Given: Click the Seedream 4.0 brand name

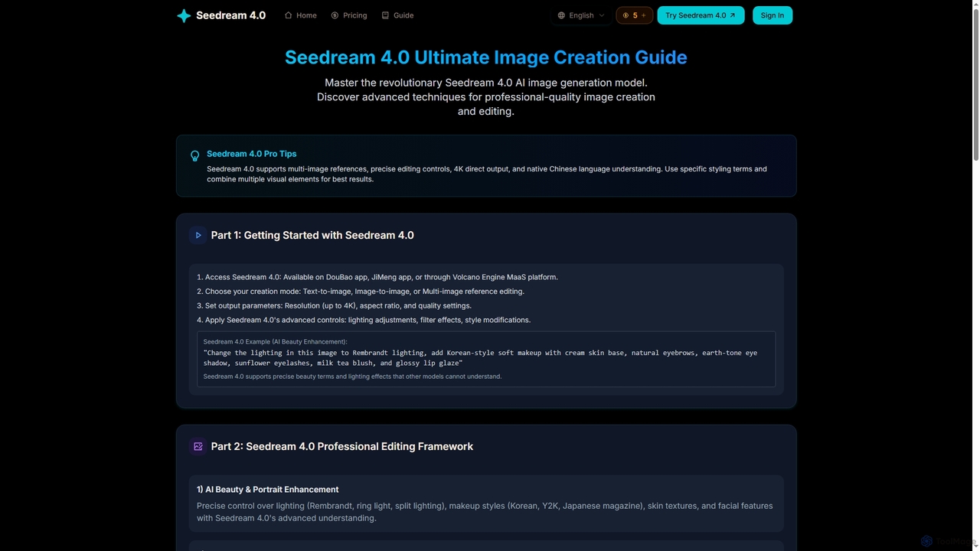Looking at the screenshot, I should (x=230, y=15).
